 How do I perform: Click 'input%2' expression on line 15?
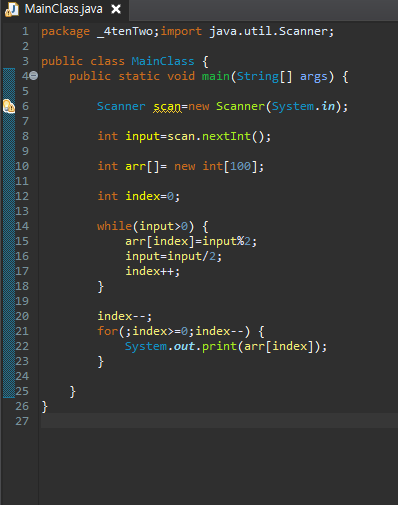coord(226,241)
